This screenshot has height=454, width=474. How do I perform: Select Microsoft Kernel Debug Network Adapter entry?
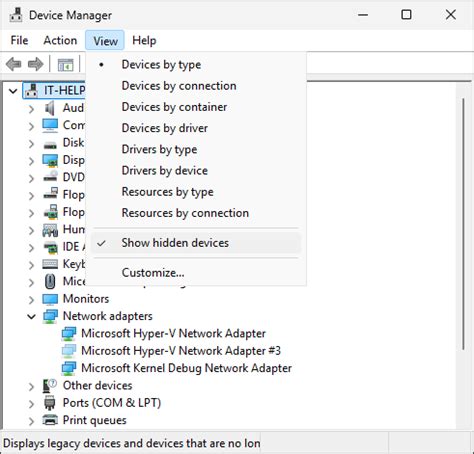[186, 368]
